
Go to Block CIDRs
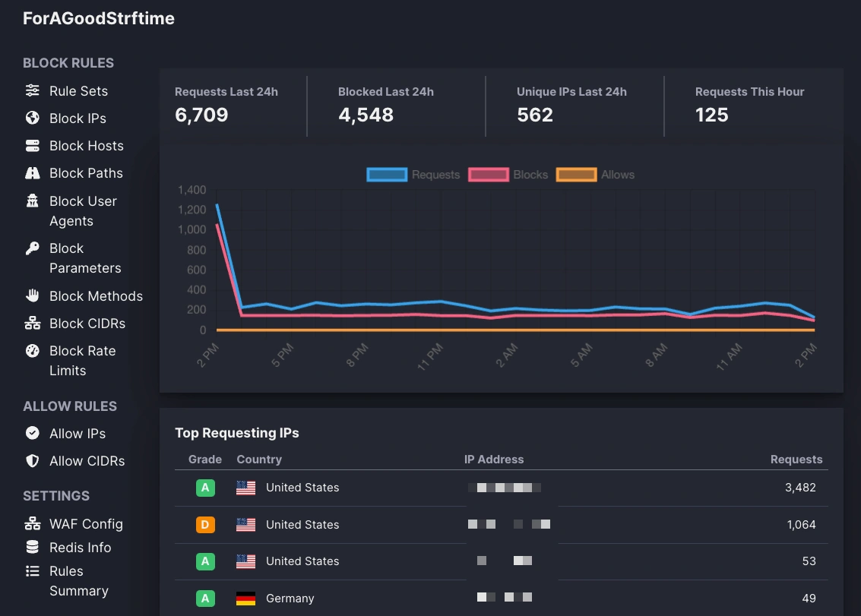pyautogui.click(x=87, y=324)
